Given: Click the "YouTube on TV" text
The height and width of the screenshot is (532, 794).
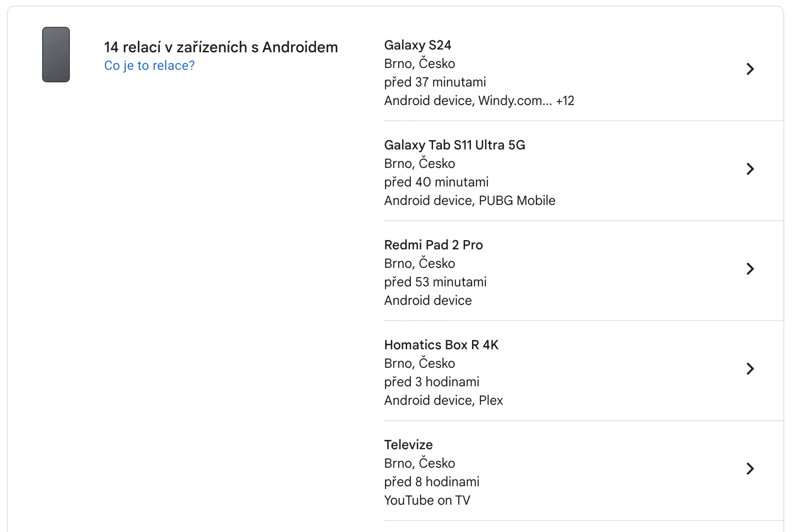Looking at the screenshot, I should tap(427, 501).
